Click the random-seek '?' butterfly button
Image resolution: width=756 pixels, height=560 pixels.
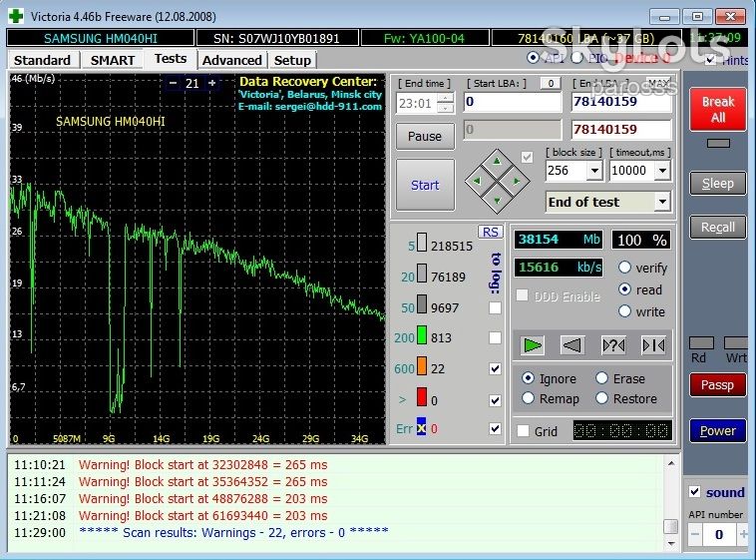tap(613, 345)
